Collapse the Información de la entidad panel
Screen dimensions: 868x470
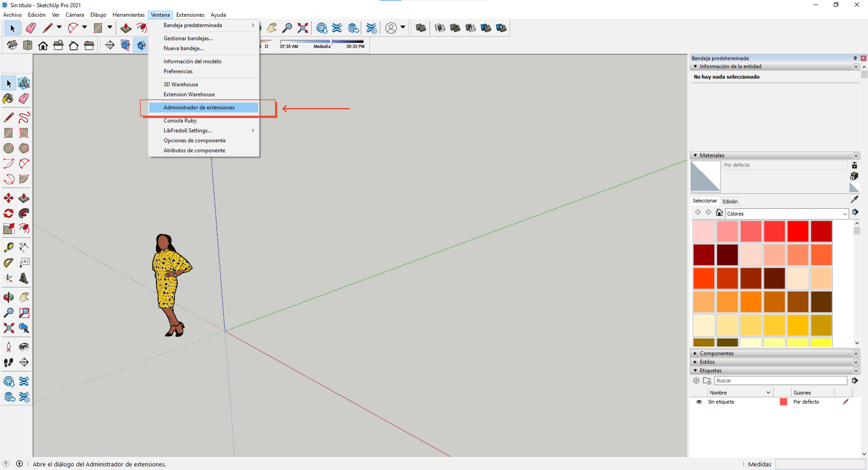(x=695, y=66)
